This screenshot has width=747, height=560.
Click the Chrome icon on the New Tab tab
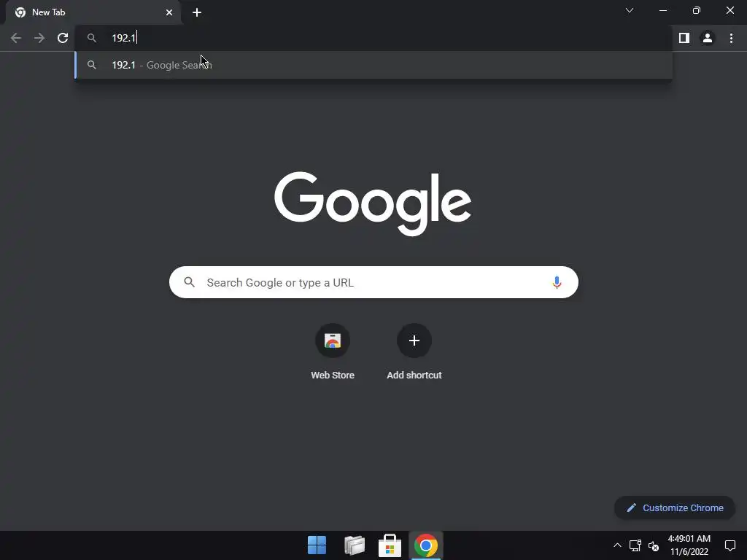[x=20, y=12]
